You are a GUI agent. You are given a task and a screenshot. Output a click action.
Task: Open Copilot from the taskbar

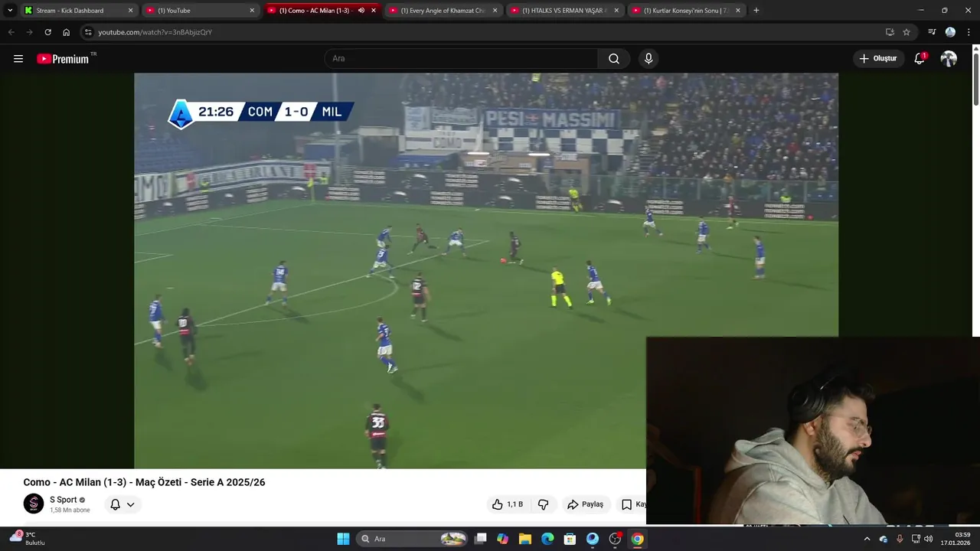pyautogui.click(x=502, y=539)
